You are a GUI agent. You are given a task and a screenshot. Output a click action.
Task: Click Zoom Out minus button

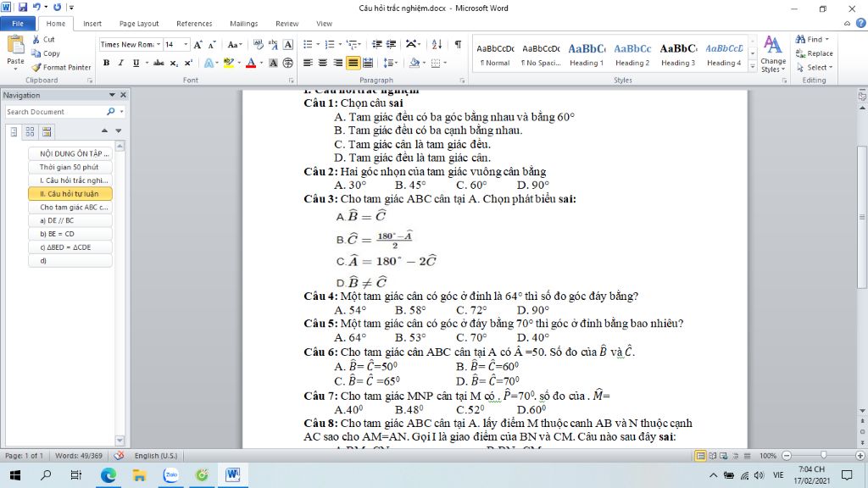pyautogui.click(x=787, y=455)
